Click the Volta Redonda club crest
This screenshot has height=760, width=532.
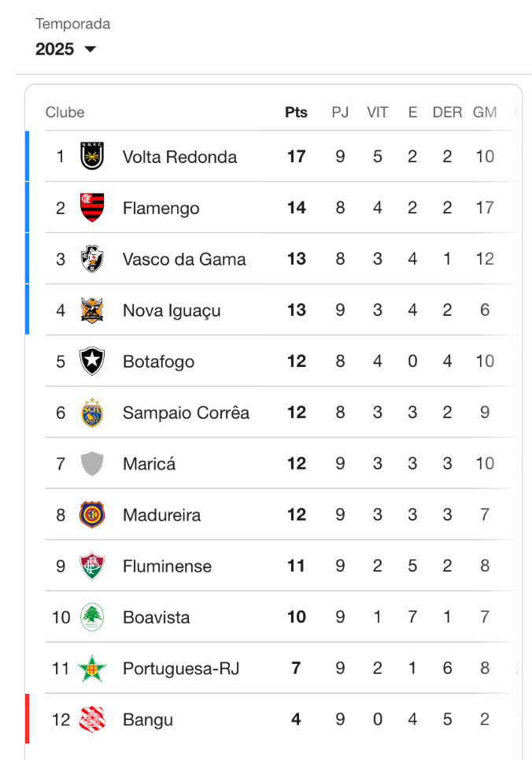click(x=92, y=157)
